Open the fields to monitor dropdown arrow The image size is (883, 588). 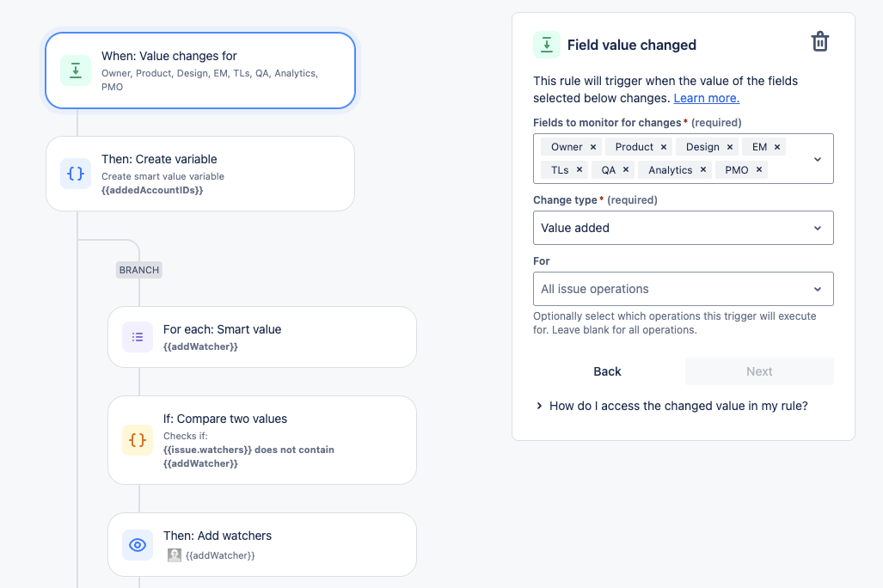click(818, 159)
